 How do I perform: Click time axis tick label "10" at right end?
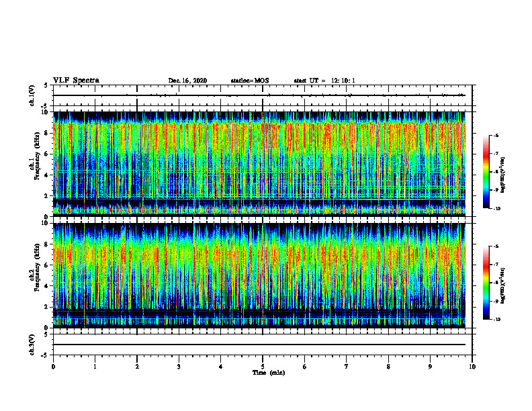click(x=472, y=367)
